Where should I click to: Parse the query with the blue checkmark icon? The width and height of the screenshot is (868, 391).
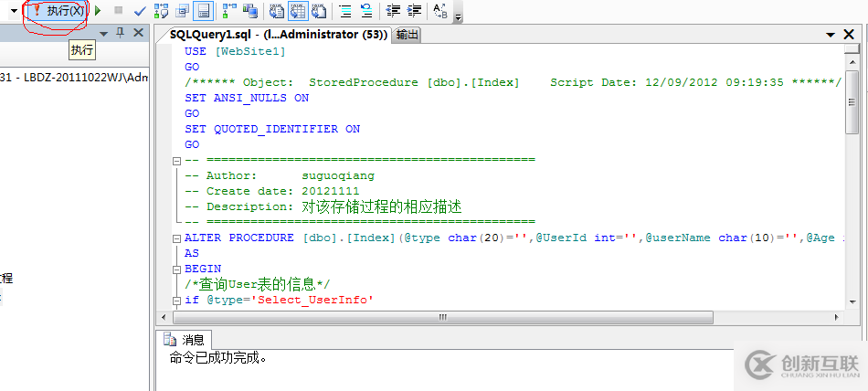coord(140,11)
